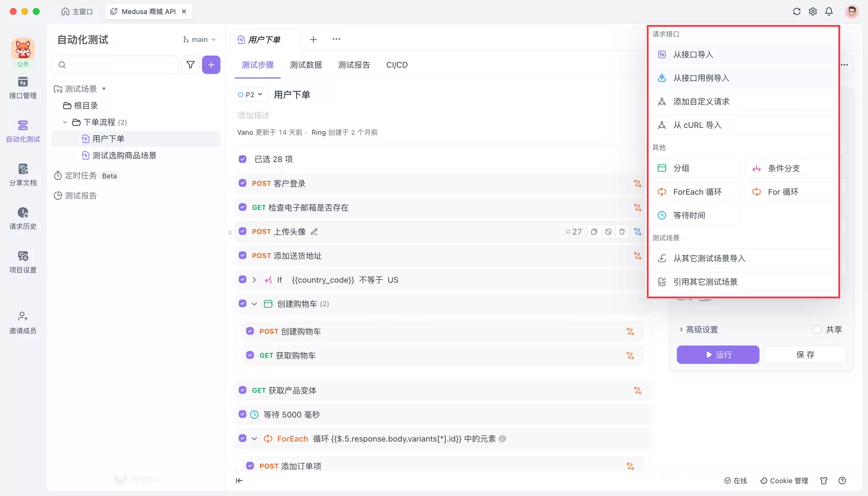Click the 运行 button
868x496 pixels.
(718, 355)
